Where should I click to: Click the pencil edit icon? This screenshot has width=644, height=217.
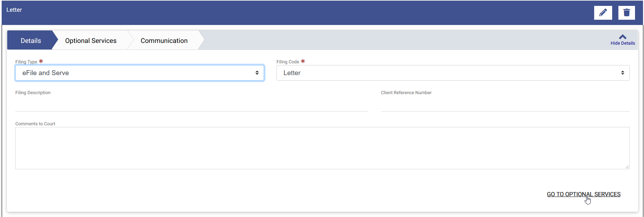(x=603, y=13)
